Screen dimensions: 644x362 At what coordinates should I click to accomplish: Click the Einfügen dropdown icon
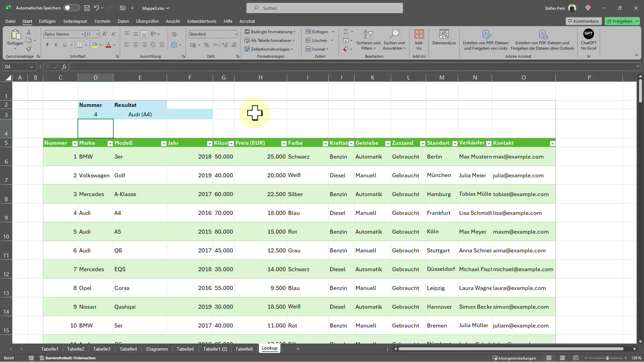(333, 32)
